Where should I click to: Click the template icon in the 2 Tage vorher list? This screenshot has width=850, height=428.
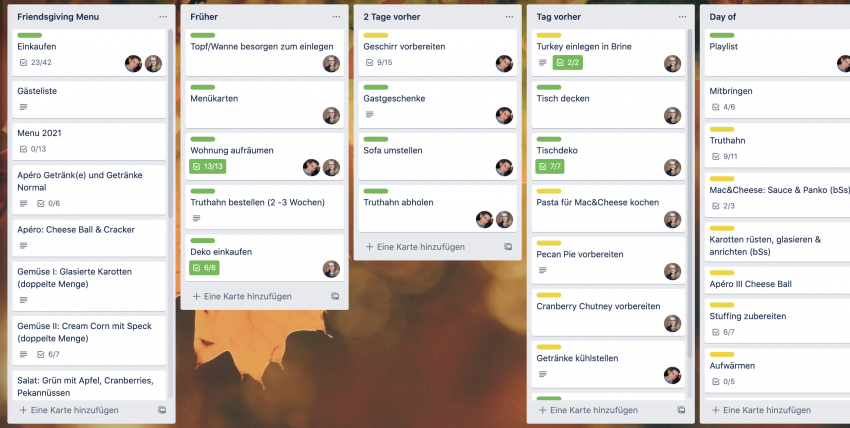[508, 247]
